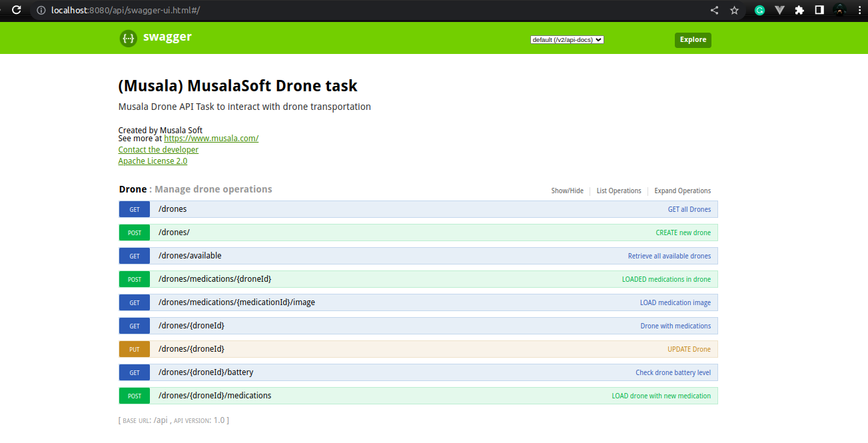
Task: Open the default (/v2/api-docs) spec dropdown
Action: tap(567, 39)
